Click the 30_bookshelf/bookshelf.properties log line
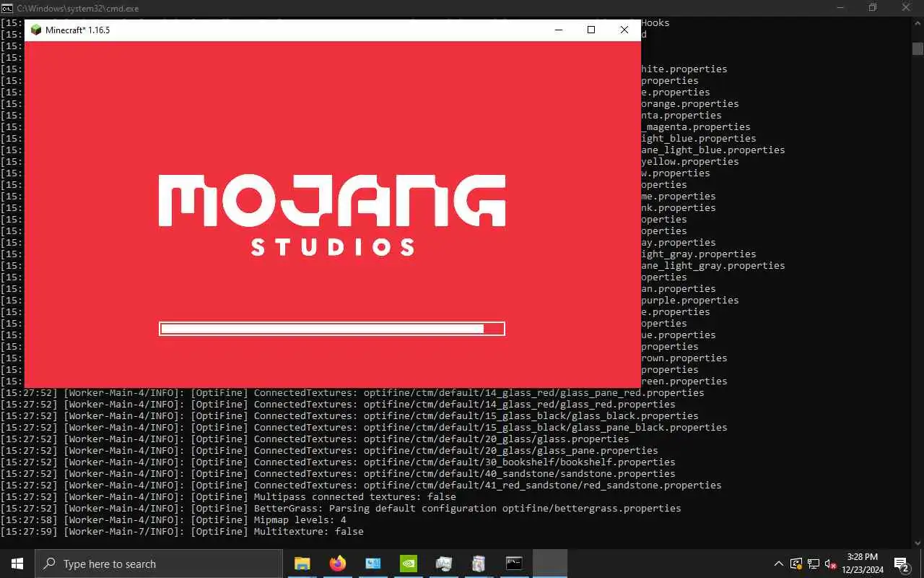924x578 pixels. pyautogui.click(x=338, y=462)
